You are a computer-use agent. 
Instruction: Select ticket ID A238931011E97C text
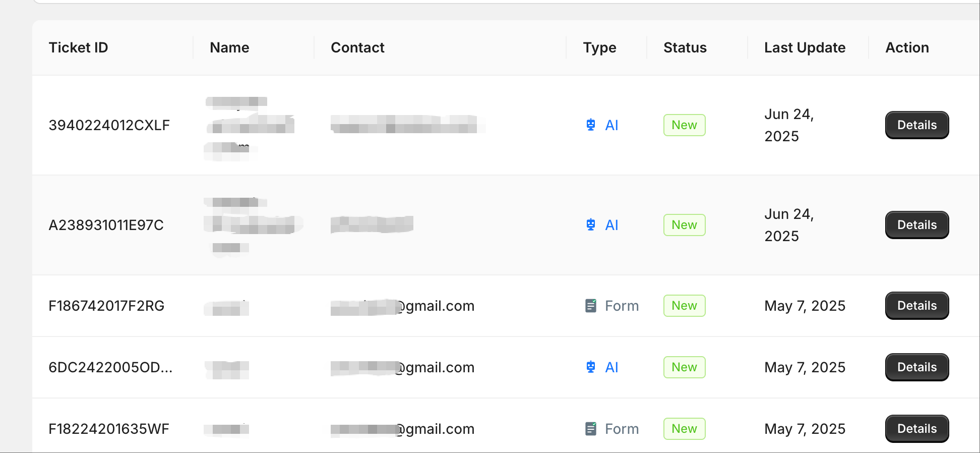click(106, 225)
